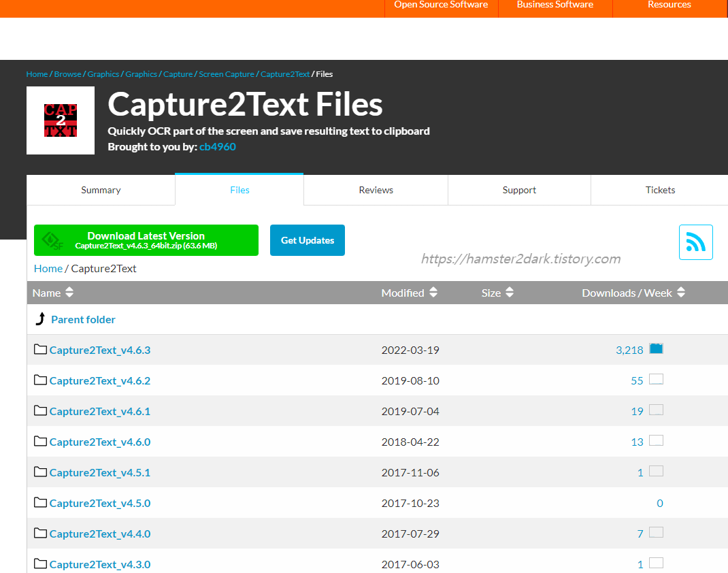The image size is (728, 573).
Task: Open the Capture2Text_v4.6.3 folder link
Action: point(100,350)
